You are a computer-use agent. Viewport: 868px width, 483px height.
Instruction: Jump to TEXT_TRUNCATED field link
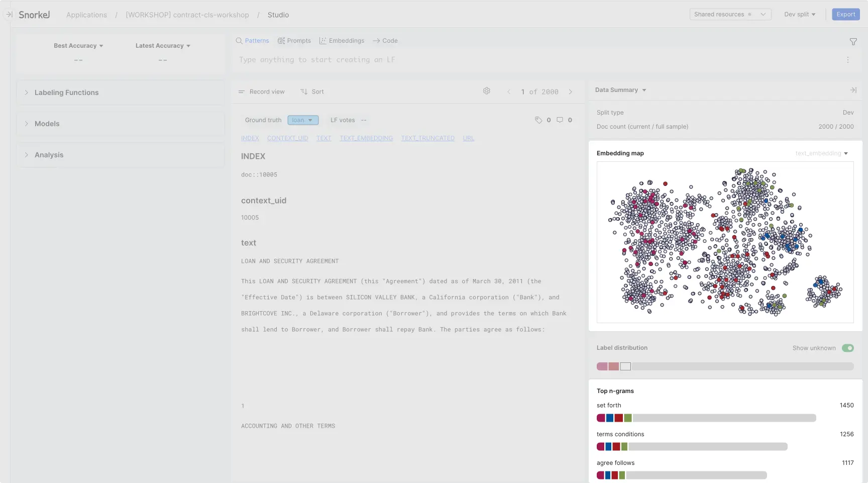427,138
